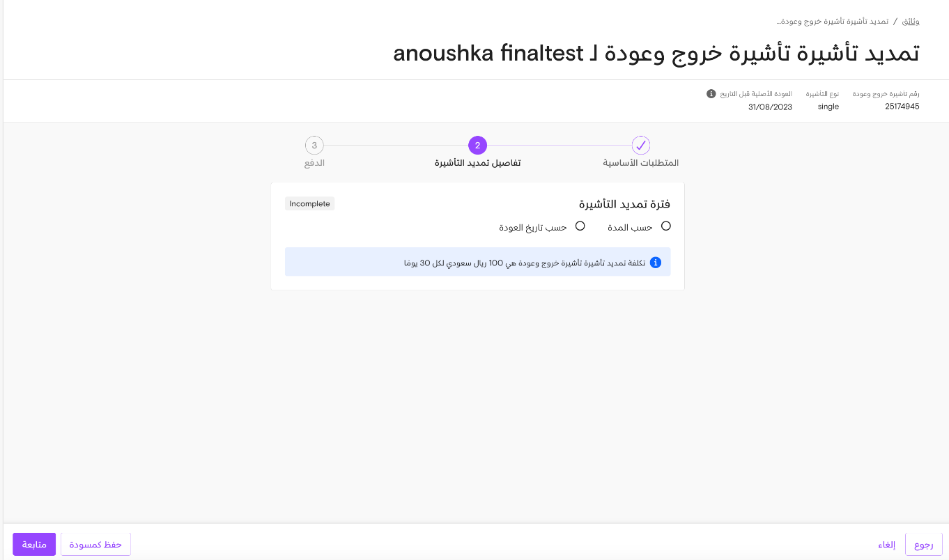Click the original return date 31/08/2023

770,107
